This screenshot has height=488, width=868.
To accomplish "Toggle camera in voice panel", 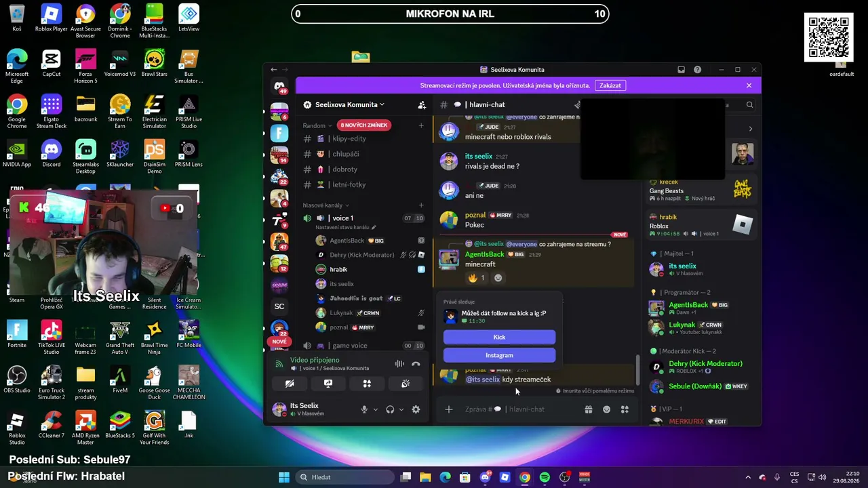I will [290, 384].
